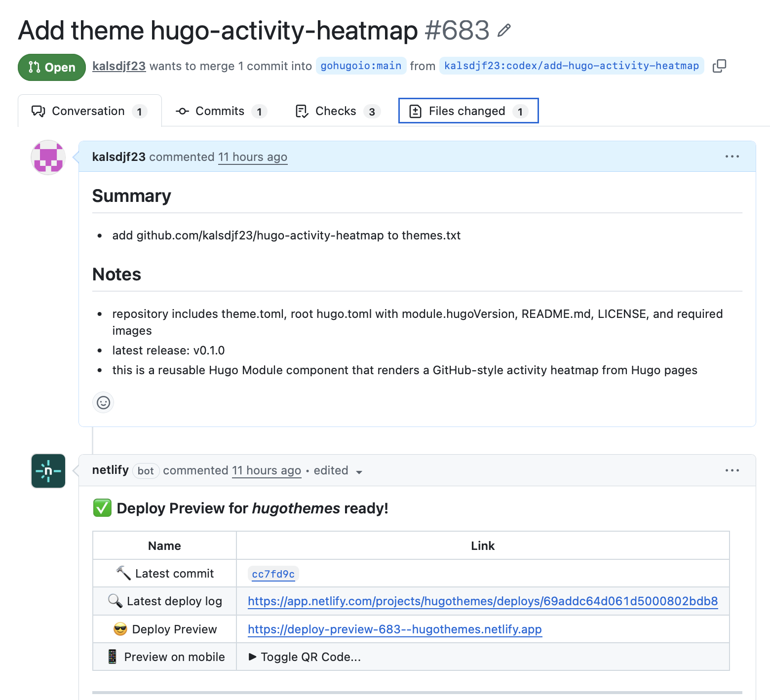The height and width of the screenshot is (700, 770).
Task: Open the kebab menu on kalsdjf23's comment
Action: [x=732, y=156]
